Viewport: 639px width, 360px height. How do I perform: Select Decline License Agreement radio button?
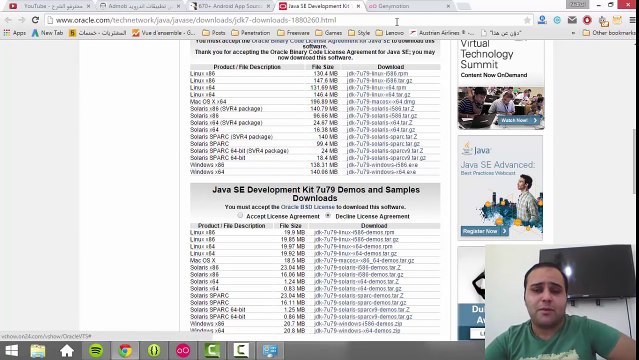click(x=328, y=215)
